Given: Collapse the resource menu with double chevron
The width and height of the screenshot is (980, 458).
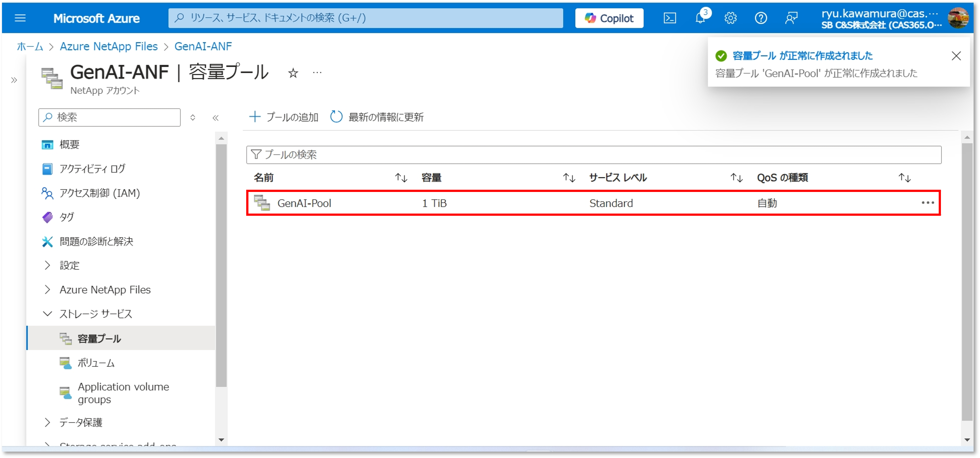Looking at the screenshot, I should (216, 117).
